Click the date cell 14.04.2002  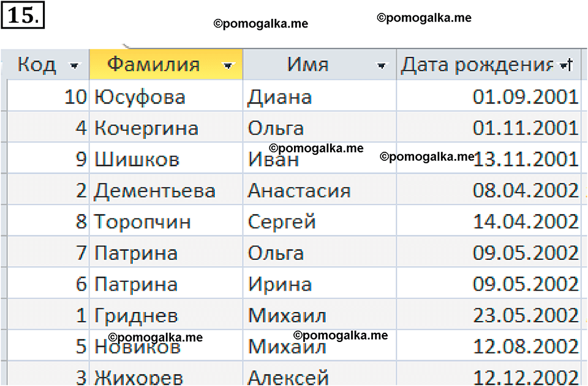[489, 220]
